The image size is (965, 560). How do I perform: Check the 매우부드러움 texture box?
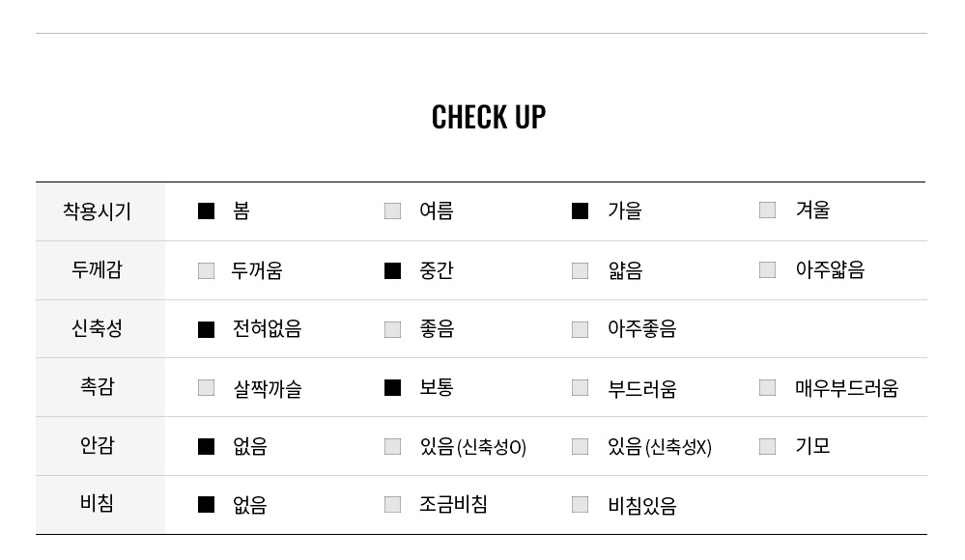click(x=767, y=387)
